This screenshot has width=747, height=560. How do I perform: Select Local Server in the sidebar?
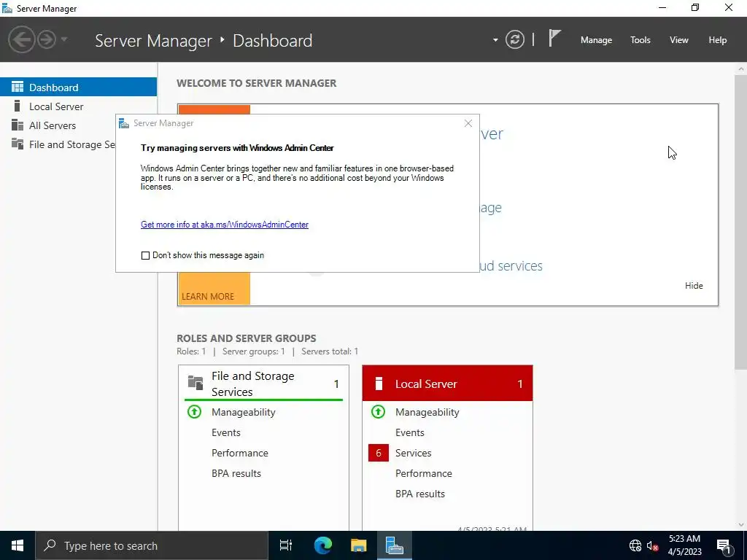78,106
